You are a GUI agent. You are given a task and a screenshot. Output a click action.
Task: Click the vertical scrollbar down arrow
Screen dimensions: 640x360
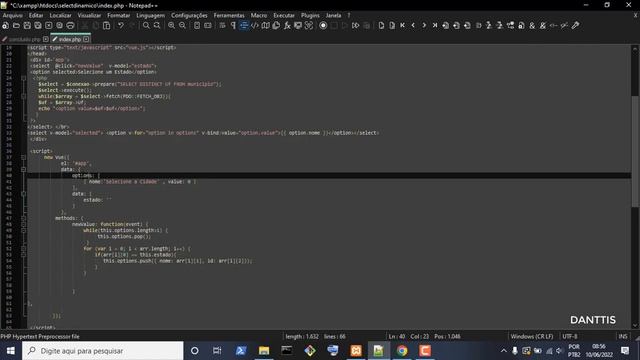pos(635,326)
